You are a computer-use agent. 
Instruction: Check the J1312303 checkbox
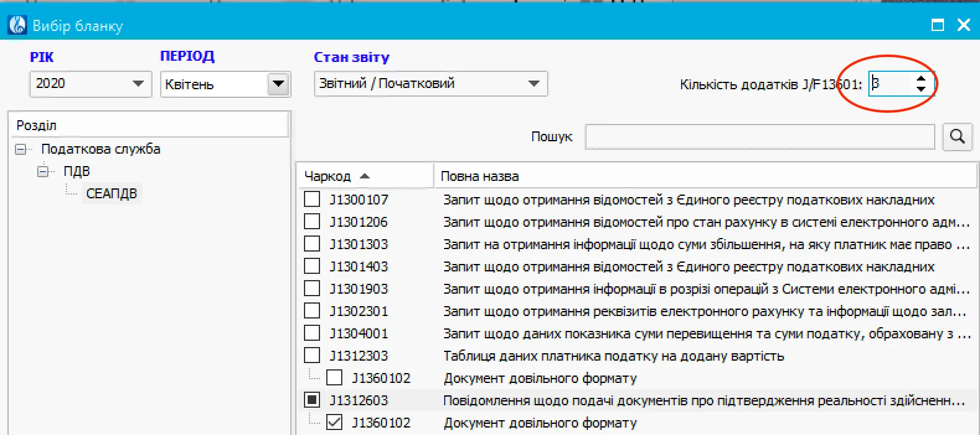(x=312, y=356)
